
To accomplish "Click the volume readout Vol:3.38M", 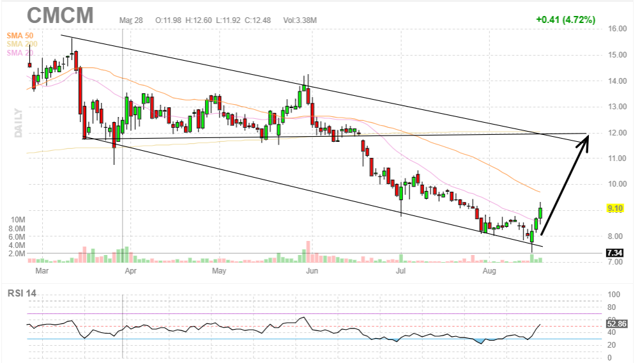I will (300, 20).
